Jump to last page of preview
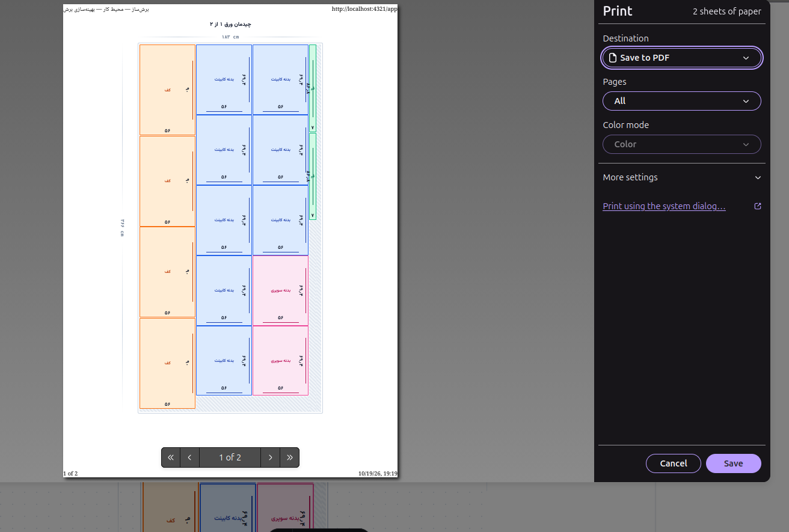Viewport: 789px width, 532px height. (x=290, y=457)
